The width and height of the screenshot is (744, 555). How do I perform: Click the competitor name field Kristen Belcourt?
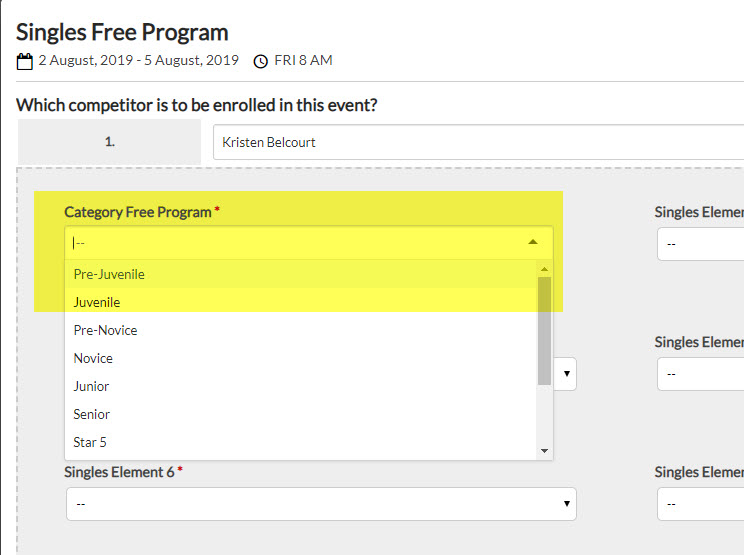(478, 142)
